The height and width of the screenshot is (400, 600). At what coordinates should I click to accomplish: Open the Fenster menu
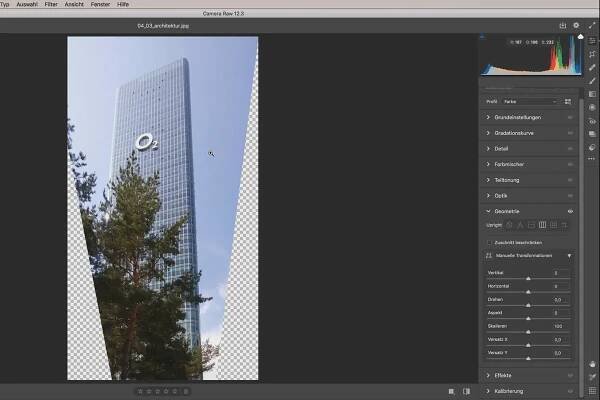pyautogui.click(x=100, y=5)
